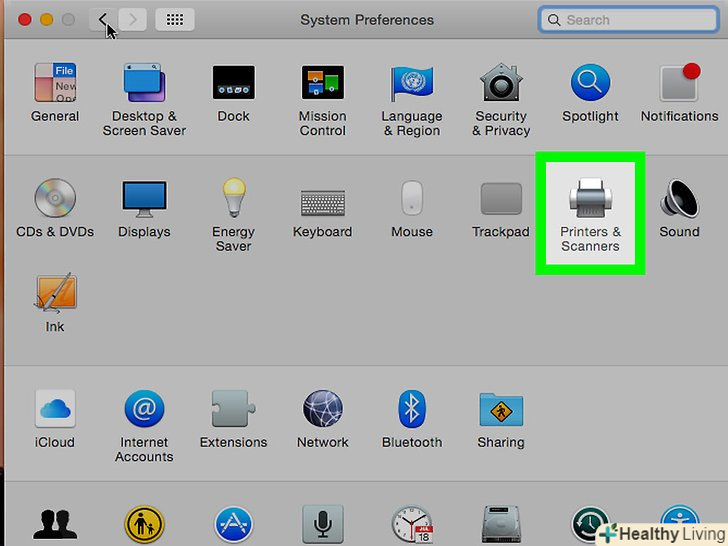Open Desktop & Screen Saver pane

[x=144, y=100]
